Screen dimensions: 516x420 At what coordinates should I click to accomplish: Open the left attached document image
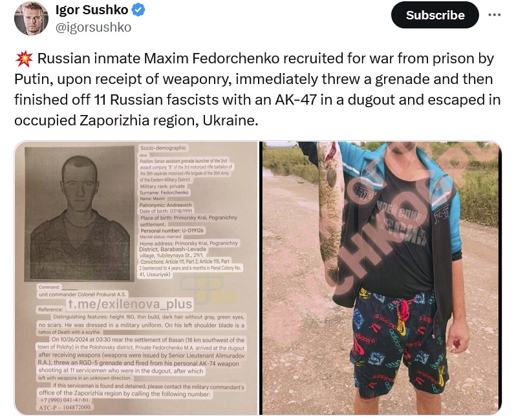click(136, 278)
